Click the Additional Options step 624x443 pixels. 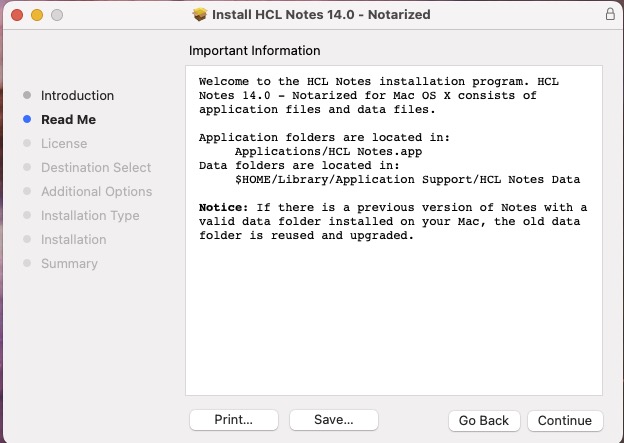click(96, 192)
